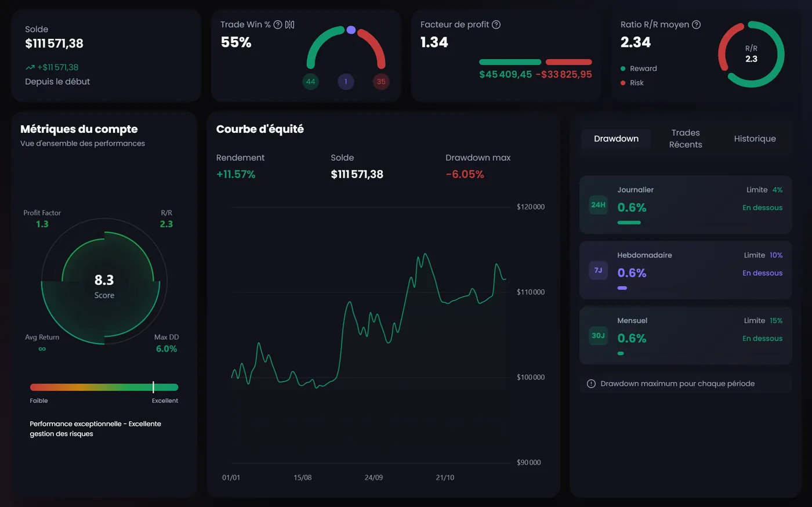
Task: Click the $45 409,45 gross profit figure
Action: coord(505,74)
